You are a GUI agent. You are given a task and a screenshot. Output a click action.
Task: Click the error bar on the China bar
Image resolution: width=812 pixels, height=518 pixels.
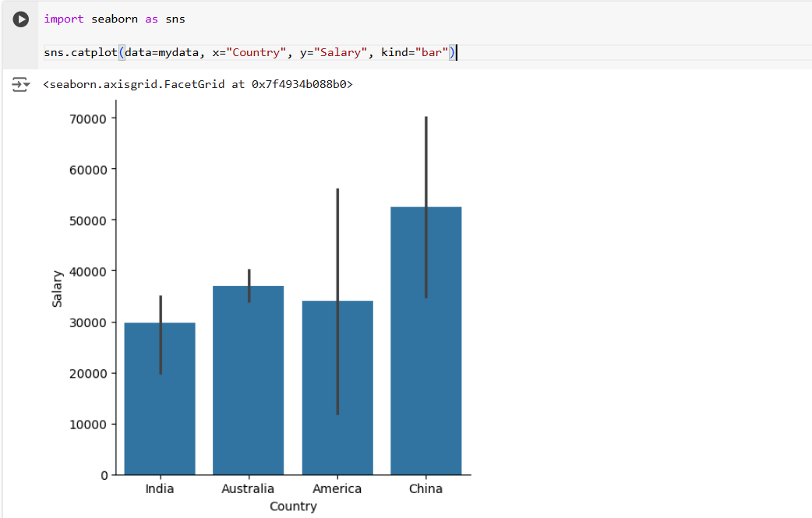tap(425, 156)
